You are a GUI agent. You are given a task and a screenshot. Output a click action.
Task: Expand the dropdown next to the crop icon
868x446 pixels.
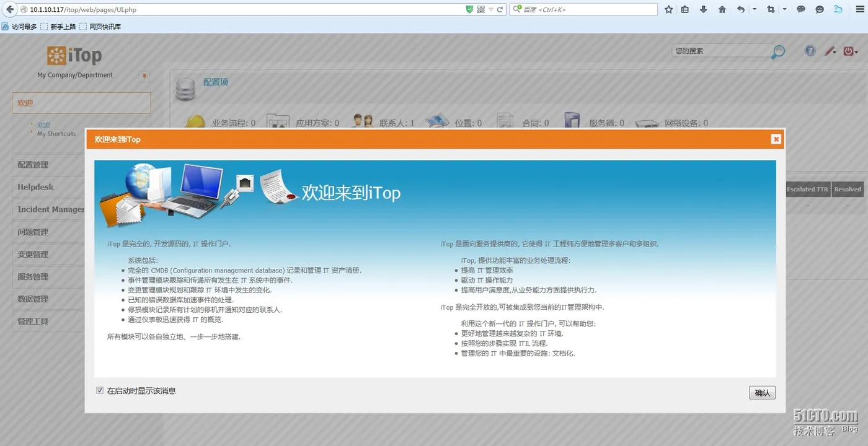pyautogui.click(x=784, y=9)
